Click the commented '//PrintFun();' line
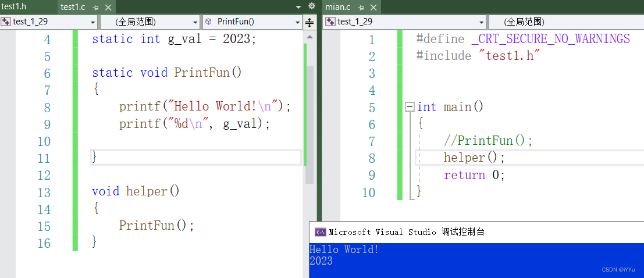 pos(488,141)
